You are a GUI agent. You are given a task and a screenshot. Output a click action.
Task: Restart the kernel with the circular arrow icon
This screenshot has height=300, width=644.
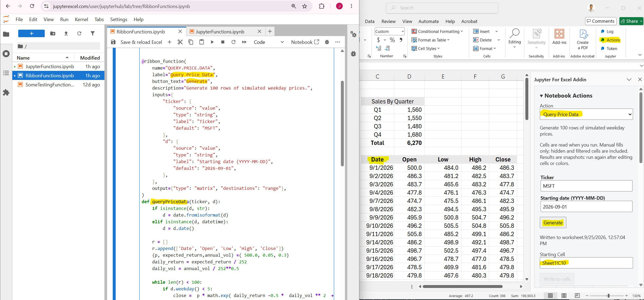(x=234, y=42)
